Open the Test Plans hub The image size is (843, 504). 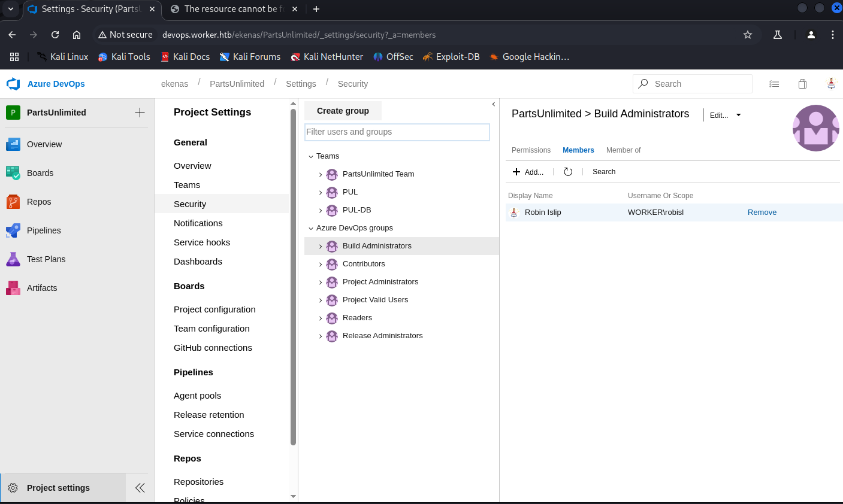point(46,259)
